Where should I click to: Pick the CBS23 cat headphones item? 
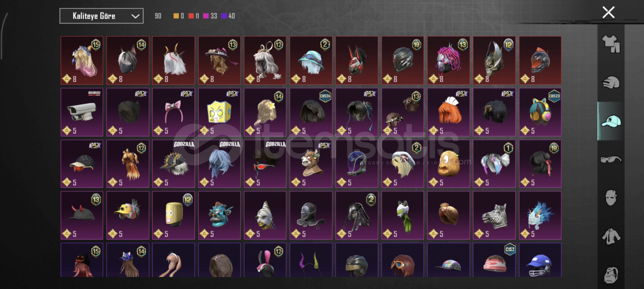point(540,112)
